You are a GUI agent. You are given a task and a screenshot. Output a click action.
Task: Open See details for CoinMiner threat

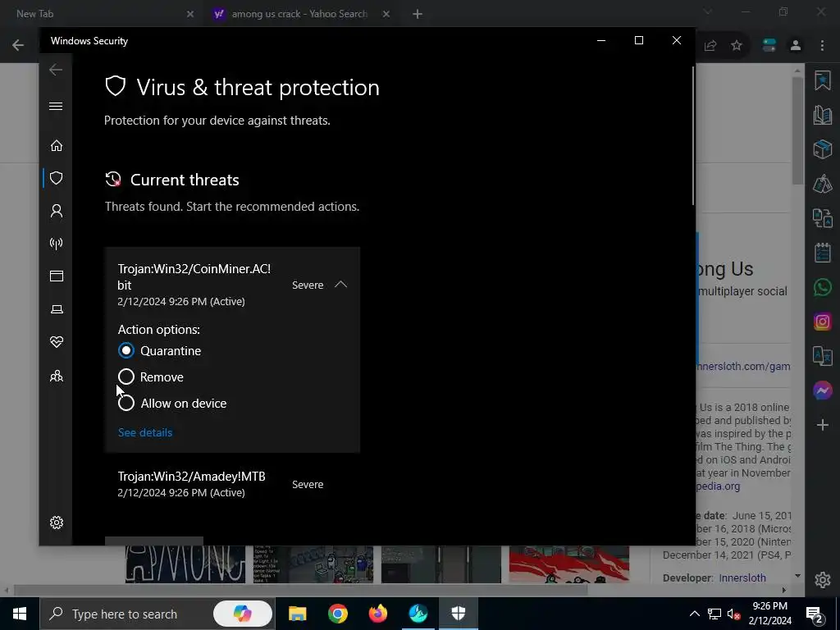pos(145,432)
